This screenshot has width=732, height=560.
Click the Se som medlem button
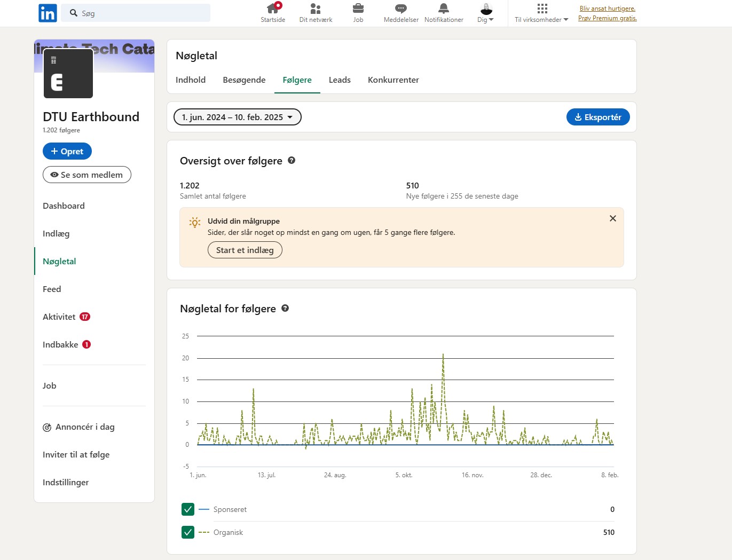point(87,175)
